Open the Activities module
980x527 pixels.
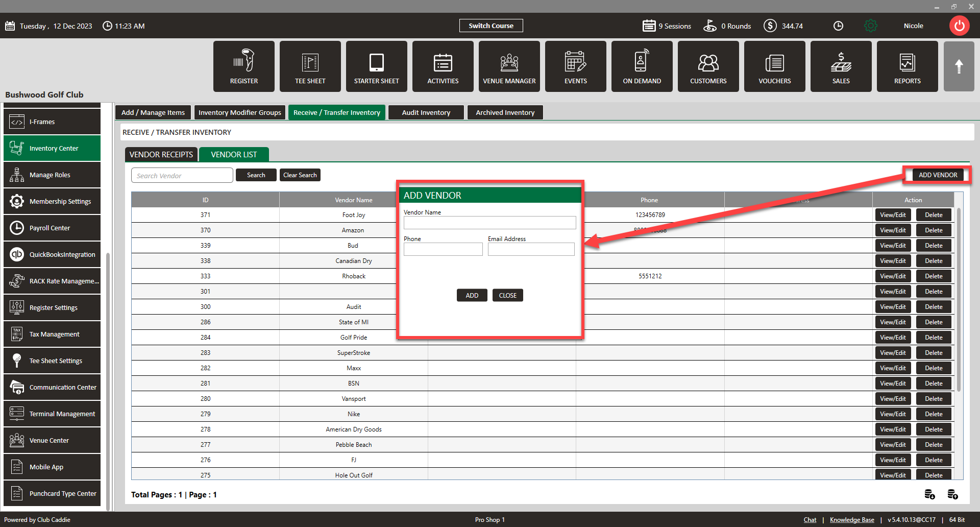click(x=443, y=66)
